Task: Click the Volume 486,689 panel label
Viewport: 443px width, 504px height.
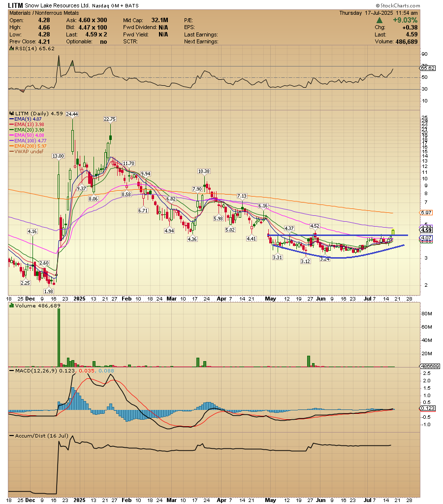Action: [x=35, y=305]
